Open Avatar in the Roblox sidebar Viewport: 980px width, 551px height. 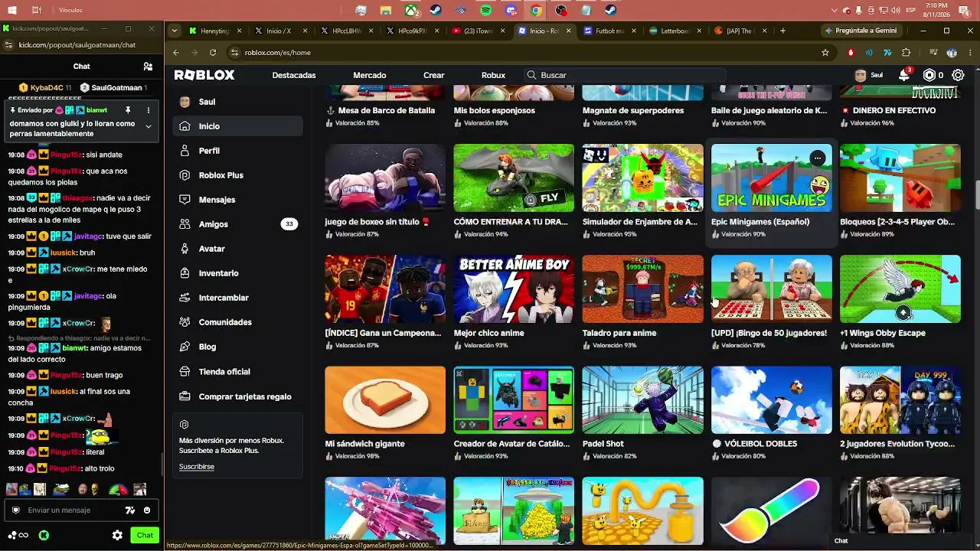tap(238, 249)
